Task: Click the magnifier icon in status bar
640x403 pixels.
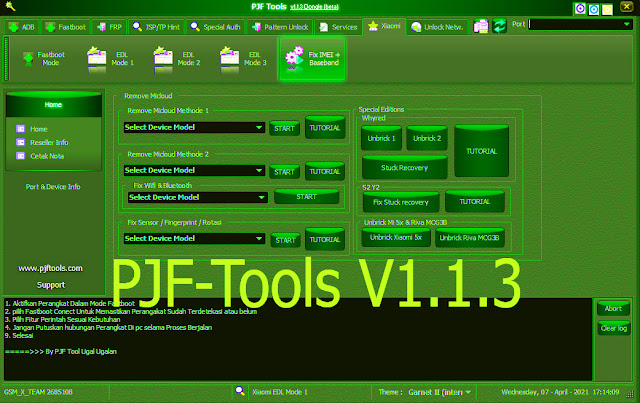Action: pos(240,391)
